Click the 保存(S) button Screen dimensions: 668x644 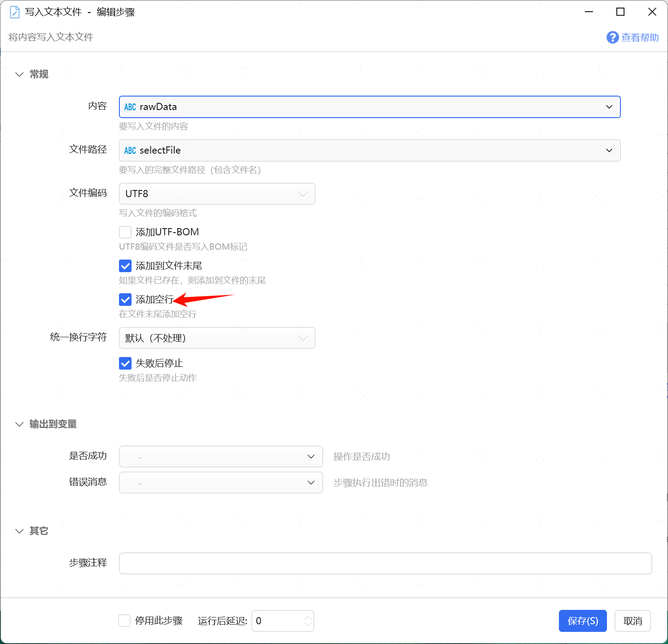583,621
